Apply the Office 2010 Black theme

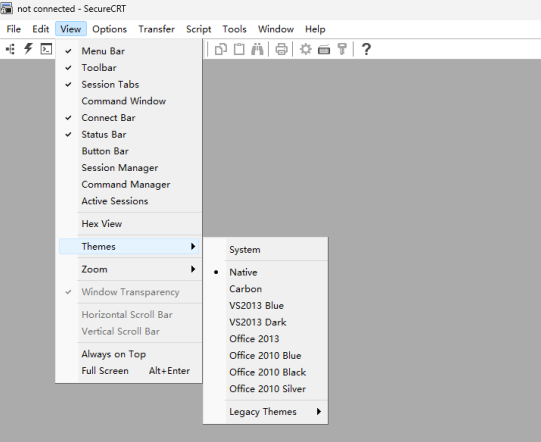tap(266, 372)
